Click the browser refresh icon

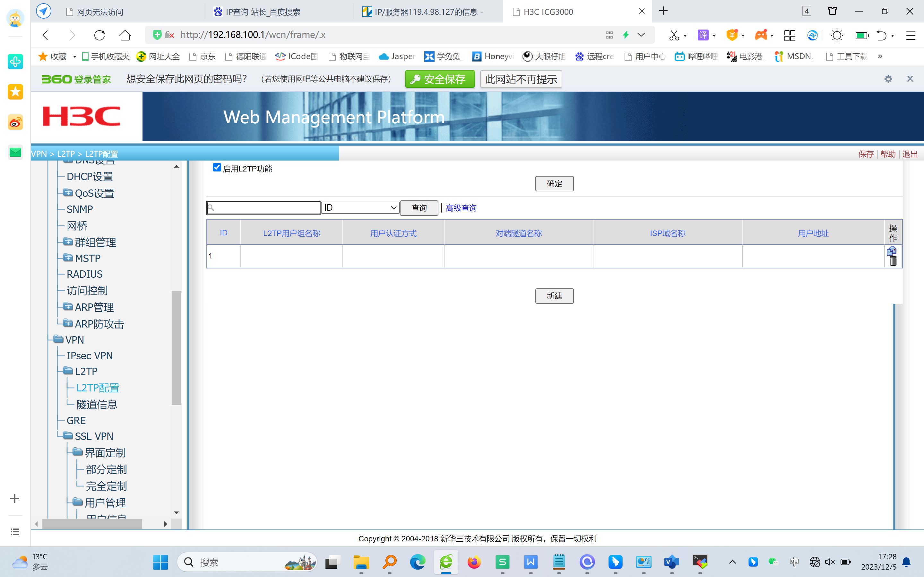coord(99,35)
